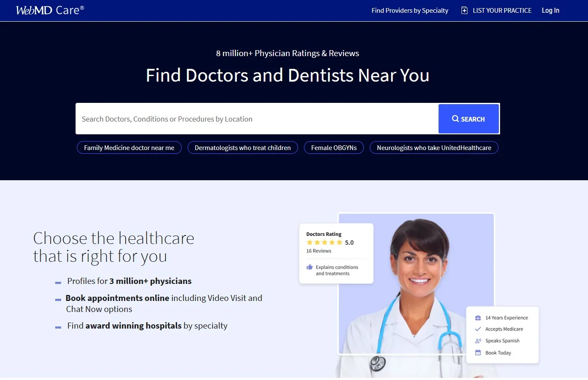The image size is (588, 380).
Task: Open Find Providers by Specialty menu
Action: pos(409,10)
